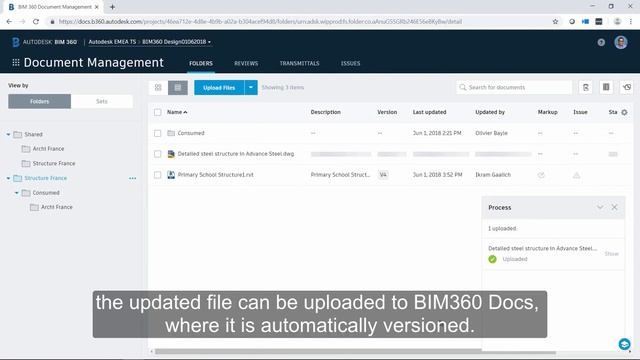Open the module switcher grid icon

(16, 62)
